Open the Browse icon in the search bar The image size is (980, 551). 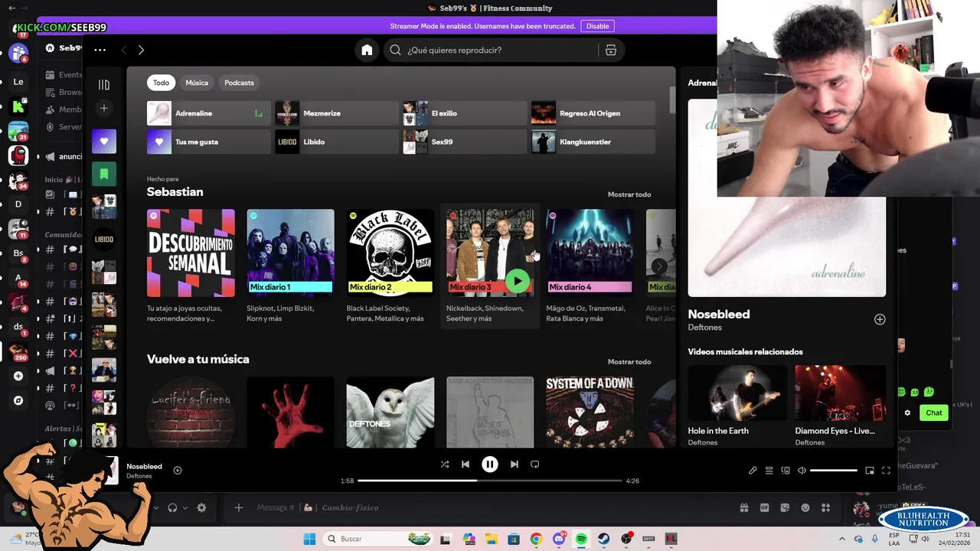coord(610,50)
